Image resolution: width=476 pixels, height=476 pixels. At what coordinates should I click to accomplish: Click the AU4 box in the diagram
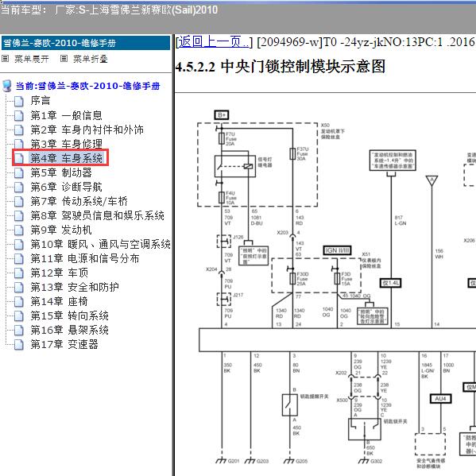coord(440,399)
